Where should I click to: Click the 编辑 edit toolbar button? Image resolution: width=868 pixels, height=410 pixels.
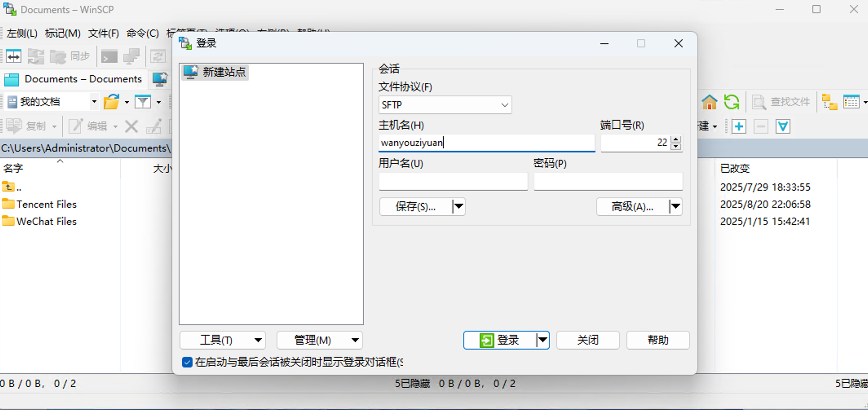(x=88, y=126)
